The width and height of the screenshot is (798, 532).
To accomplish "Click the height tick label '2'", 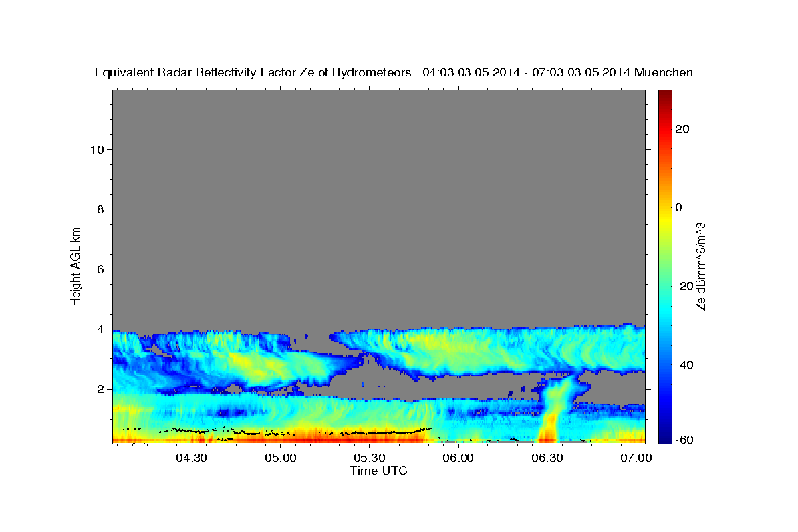I will tap(101, 388).
